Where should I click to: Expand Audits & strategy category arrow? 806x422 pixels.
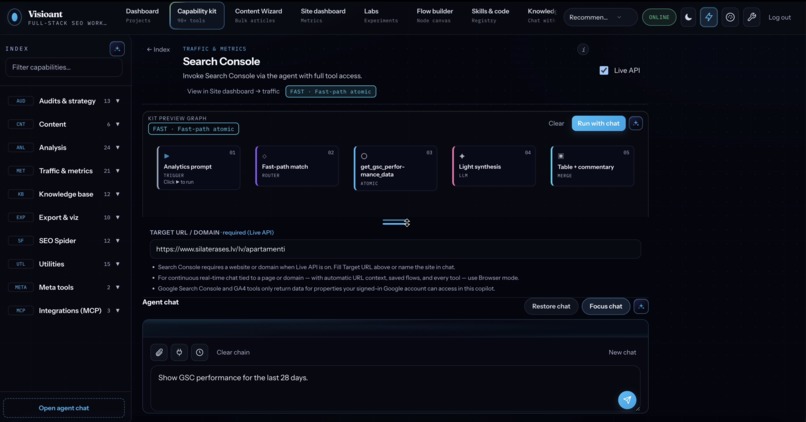[x=118, y=101]
